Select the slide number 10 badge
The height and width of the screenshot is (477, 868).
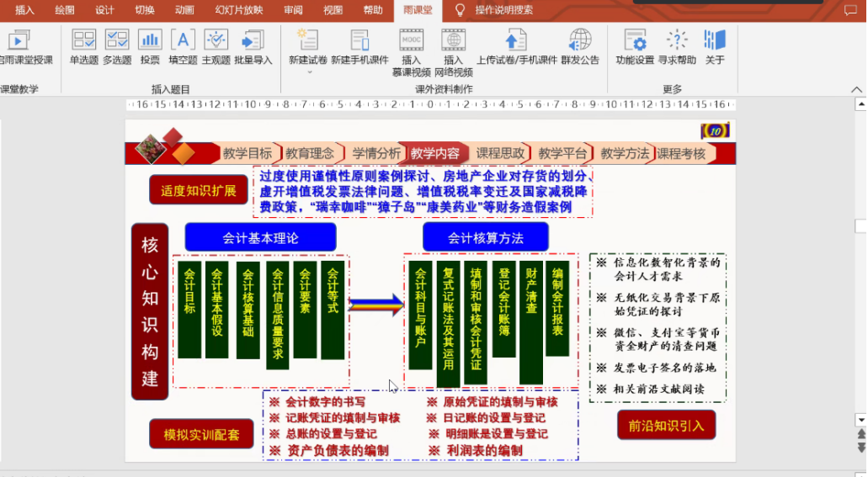pos(715,130)
